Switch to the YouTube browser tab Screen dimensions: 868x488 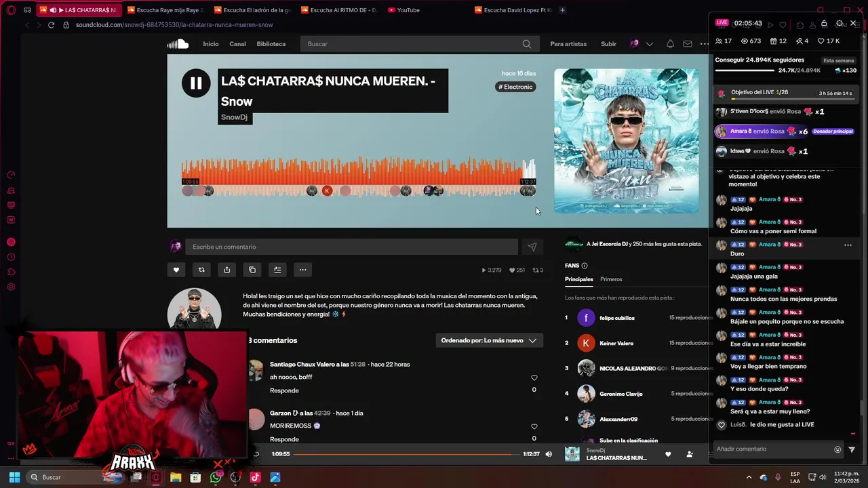pos(408,10)
